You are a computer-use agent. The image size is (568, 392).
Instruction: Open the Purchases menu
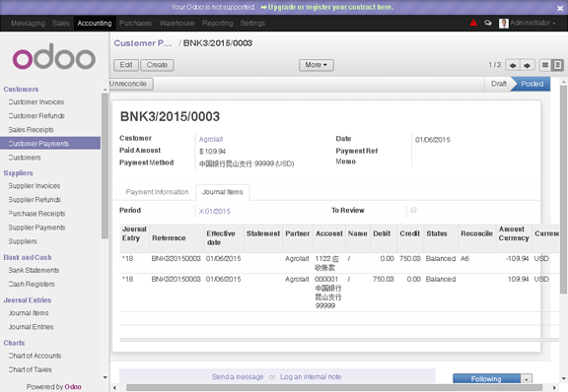[x=135, y=24]
